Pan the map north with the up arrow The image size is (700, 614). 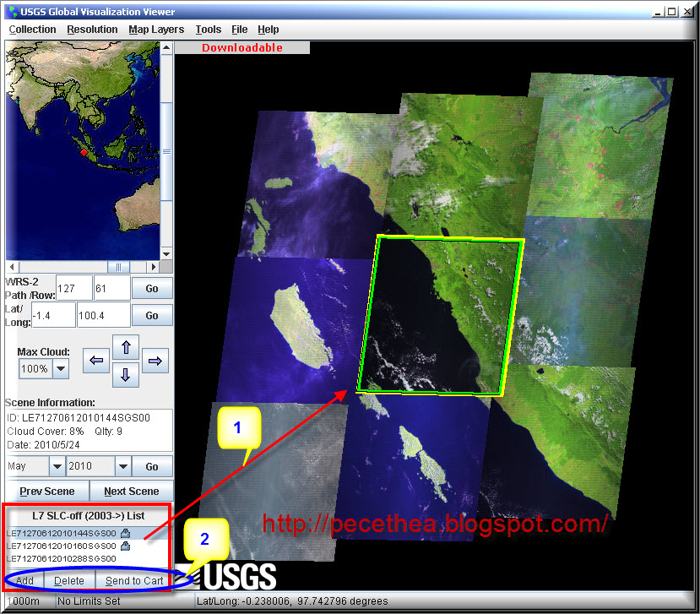pyautogui.click(x=125, y=346)
